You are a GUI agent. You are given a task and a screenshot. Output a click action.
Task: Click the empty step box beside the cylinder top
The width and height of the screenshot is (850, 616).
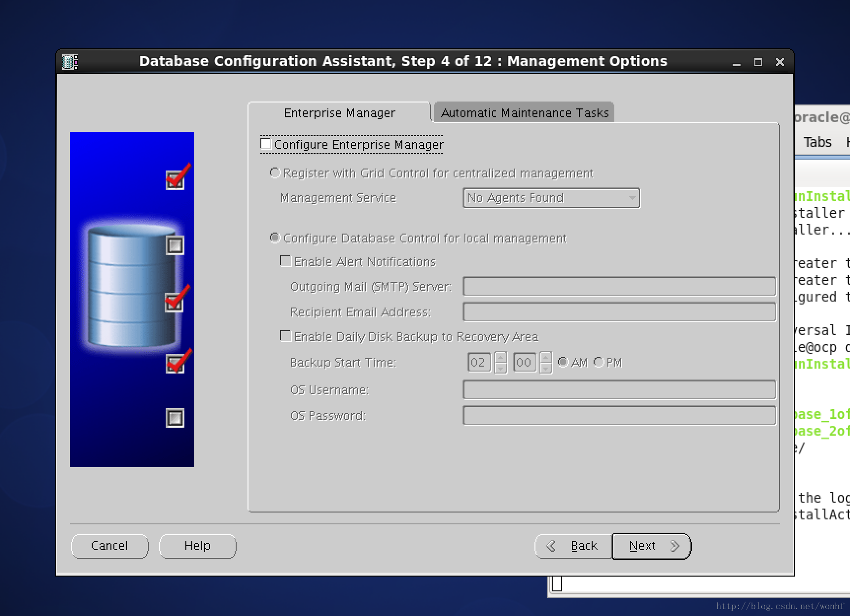175,245
